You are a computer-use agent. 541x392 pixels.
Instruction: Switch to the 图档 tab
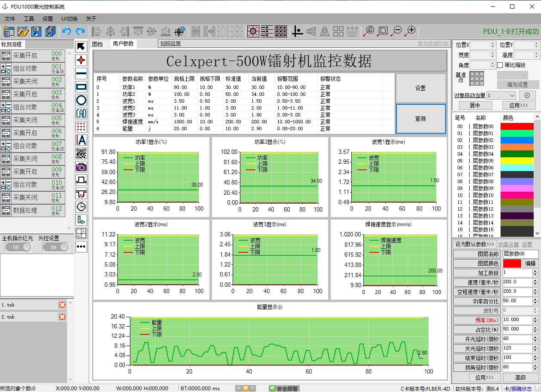pyautogui.click(x=98, y=44)
